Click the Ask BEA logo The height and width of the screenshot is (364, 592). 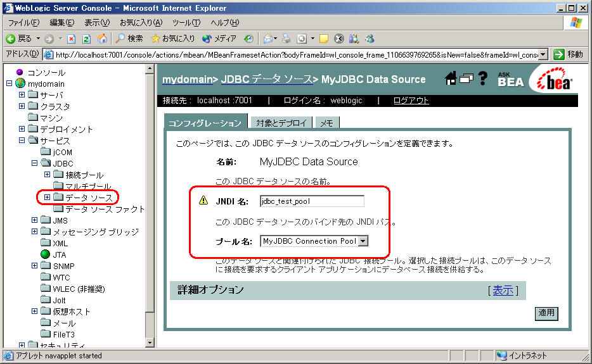pyautogui.click(x=510, y=78)
